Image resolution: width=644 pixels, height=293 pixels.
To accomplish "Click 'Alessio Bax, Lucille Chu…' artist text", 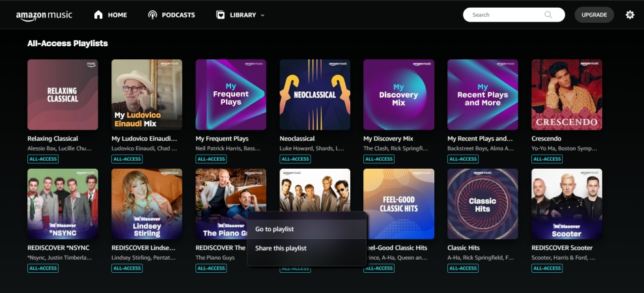I will click(59, 148).
